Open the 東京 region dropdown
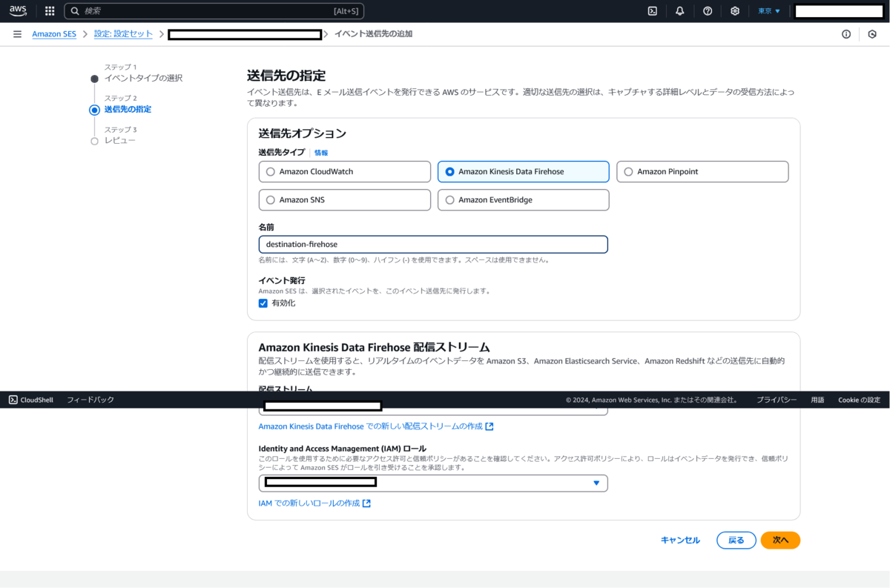The width and height of the screenshot is (890, 588). [769, 11]
